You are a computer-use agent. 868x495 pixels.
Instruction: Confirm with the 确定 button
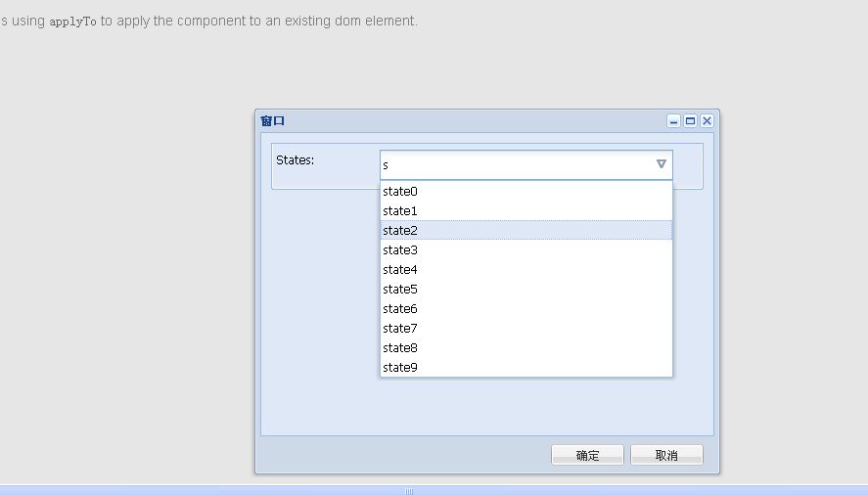pyautogui.click(x=587, y=455)
